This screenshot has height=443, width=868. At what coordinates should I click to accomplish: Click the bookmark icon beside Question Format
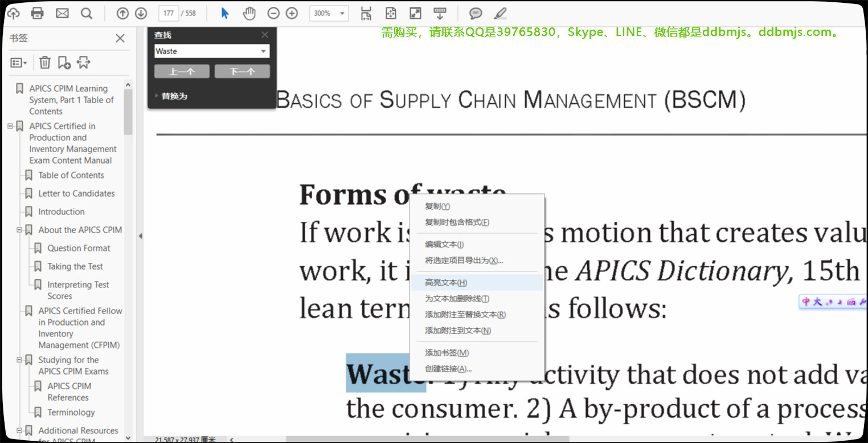click(x=38, y=249)
